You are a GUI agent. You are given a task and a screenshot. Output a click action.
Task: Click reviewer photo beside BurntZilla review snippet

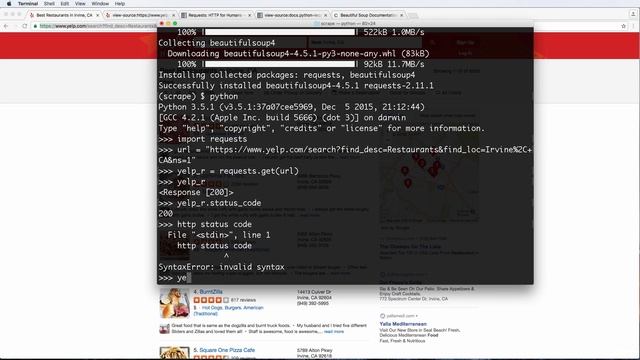click(x=164, y=329)
